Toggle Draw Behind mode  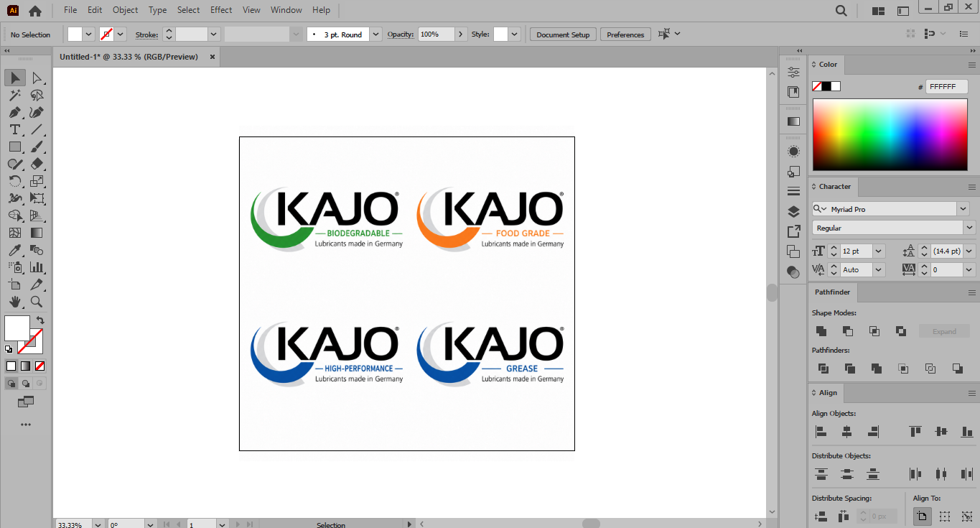pyautogui.click(x=26, y=384)
